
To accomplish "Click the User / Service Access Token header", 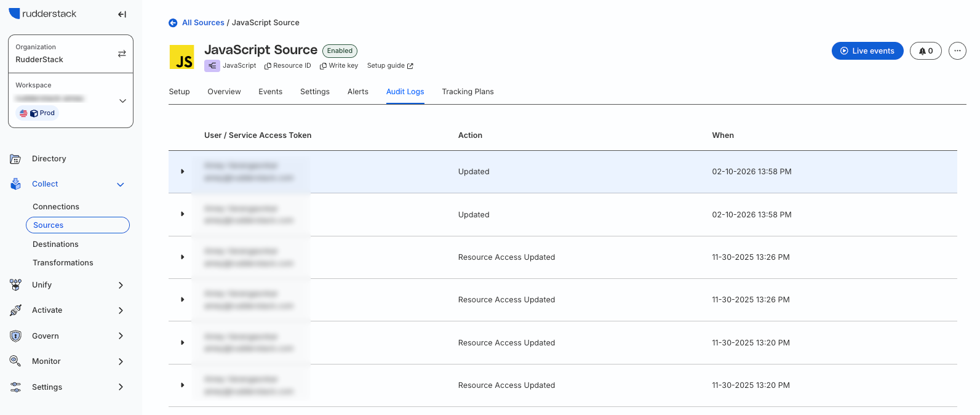I will coord(258,135).
